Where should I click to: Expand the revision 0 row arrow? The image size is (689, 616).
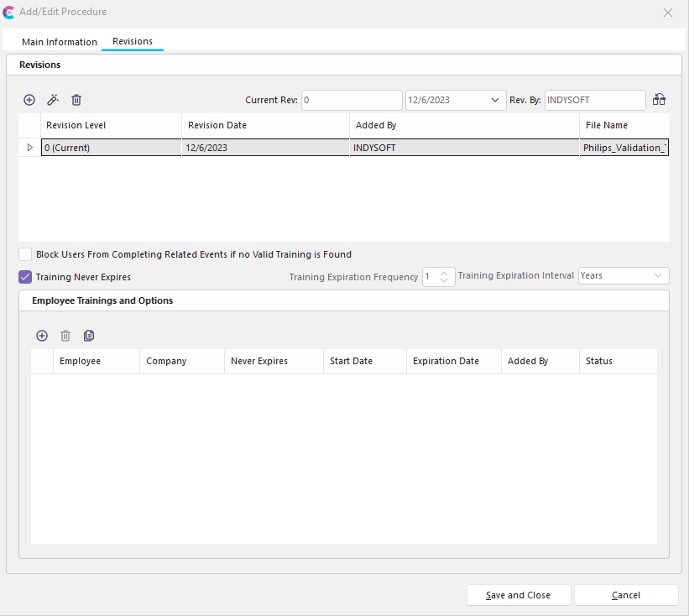point(30,148)
